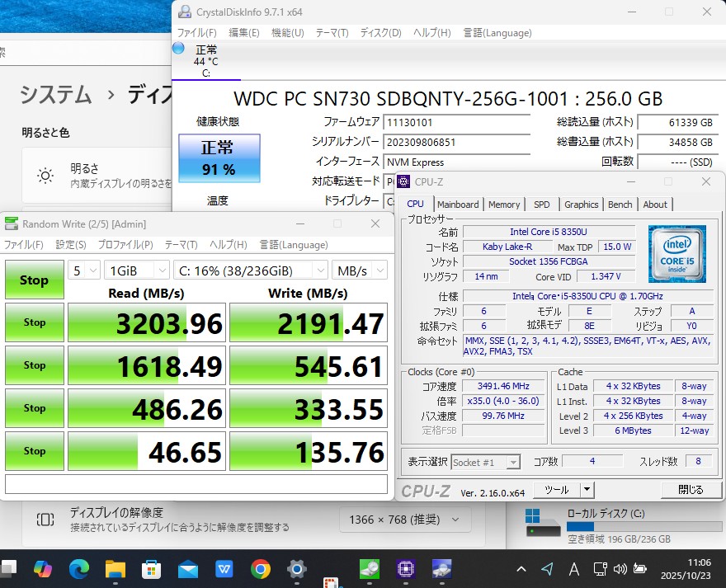Click the Copilot icon in the taskbar

[43, 568]
